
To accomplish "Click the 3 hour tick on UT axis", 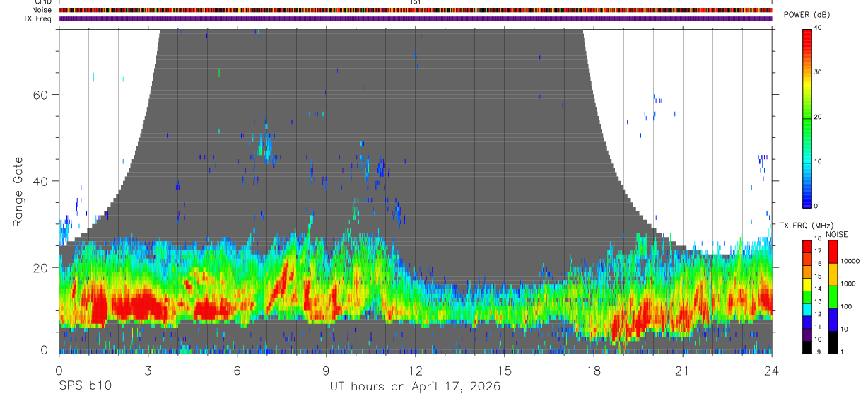I will tap(148, 370).
